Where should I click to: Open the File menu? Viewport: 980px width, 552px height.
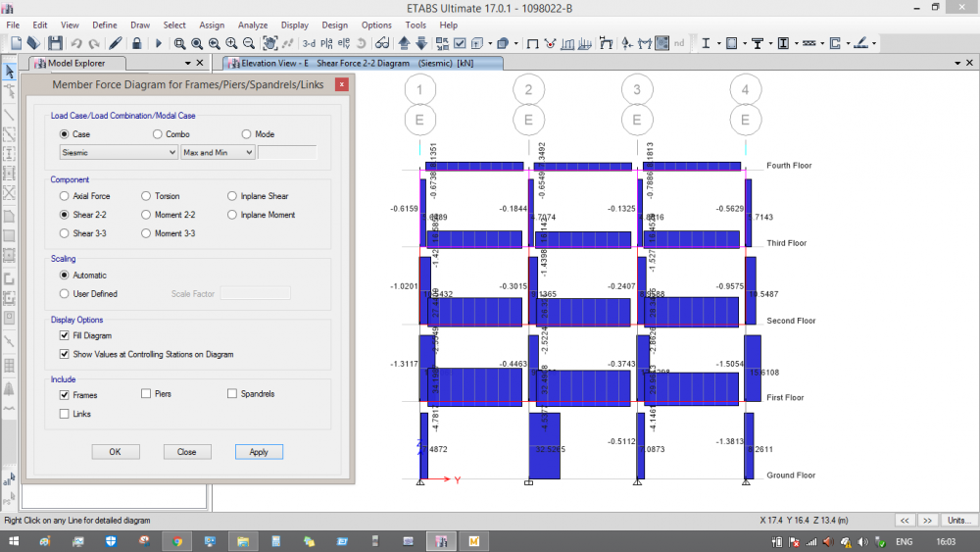(x=13, y=25)
